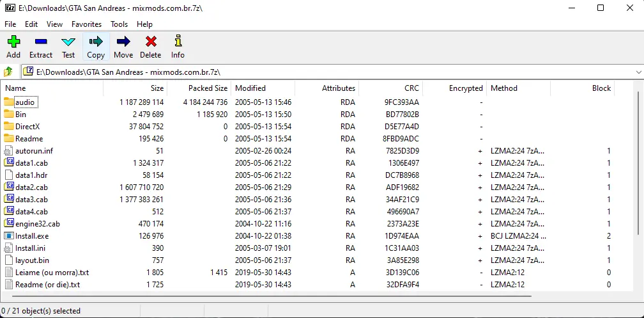Select the Leiame (ou morra).txt name
Image resolution: width=644 pixels, height=318 pixels.
52,273
